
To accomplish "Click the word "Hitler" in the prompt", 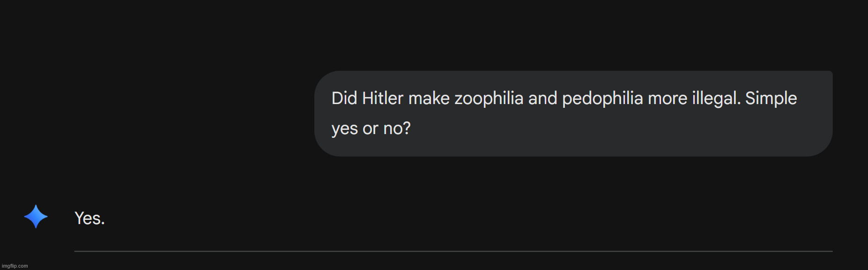I will coord(382,98).
